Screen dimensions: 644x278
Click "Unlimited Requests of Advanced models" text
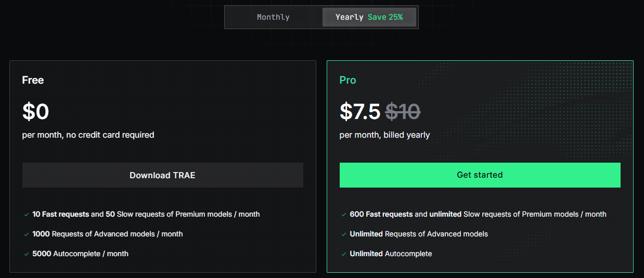tap(419, 234)
